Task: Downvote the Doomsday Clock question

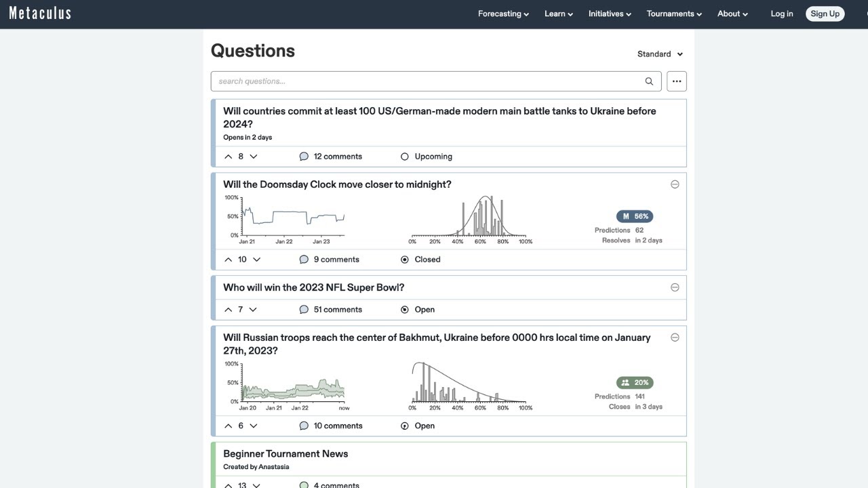Action: [x=256, y=260]
